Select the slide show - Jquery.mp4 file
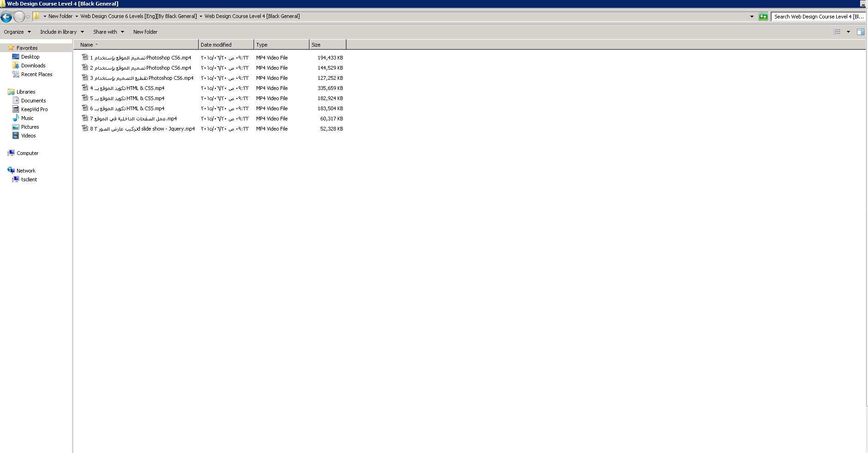868x453 pixels. (x=142, y=129)
